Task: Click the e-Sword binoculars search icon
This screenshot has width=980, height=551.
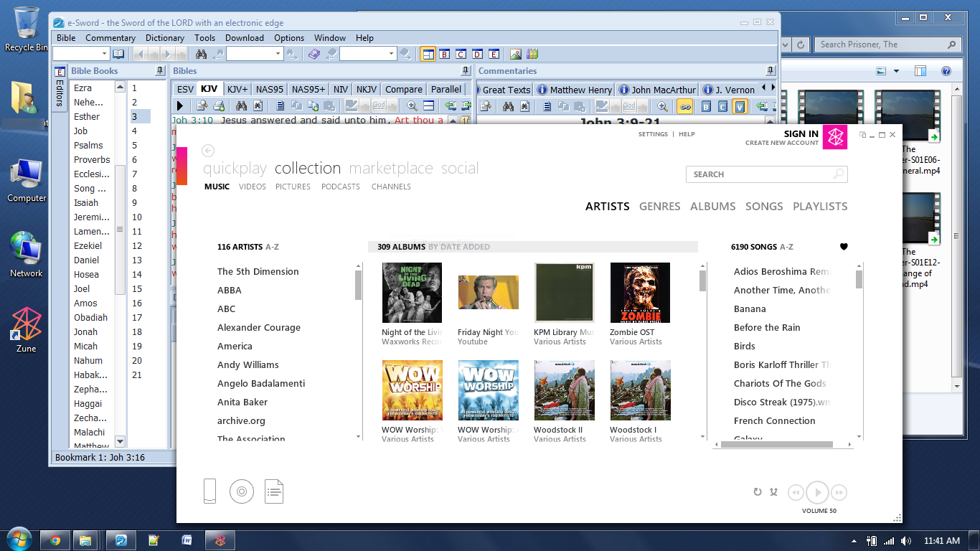Action: (x=202, y=54)
